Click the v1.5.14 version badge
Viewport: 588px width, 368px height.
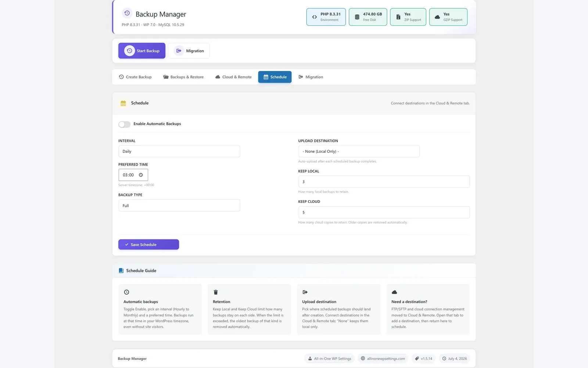pyautogui.click(x=423, y=358)
